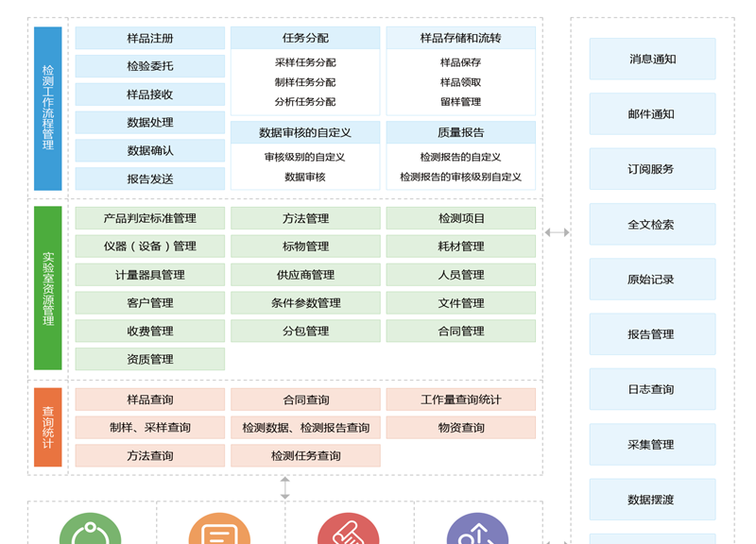756x544 pixels.
Task: Open 数据审核的自定义
Action: tap(304, 132)
